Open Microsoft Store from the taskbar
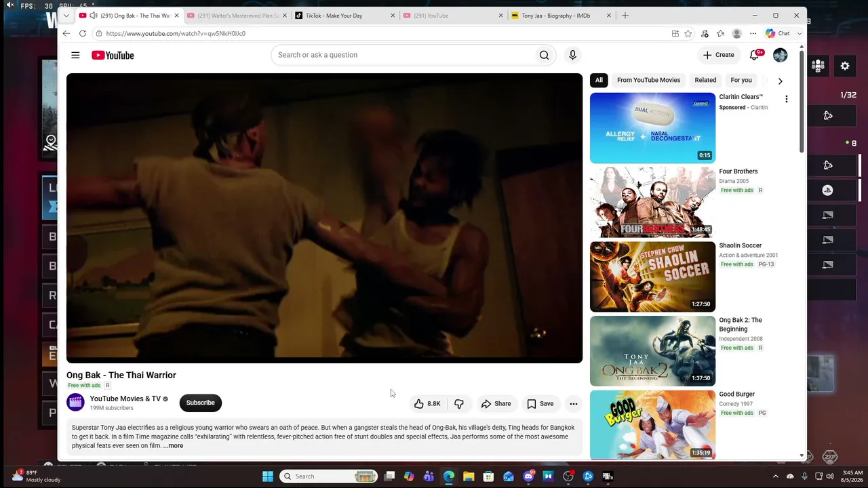Screen dimensions: 868x488 pyautogui.click(x=488, y=476)
